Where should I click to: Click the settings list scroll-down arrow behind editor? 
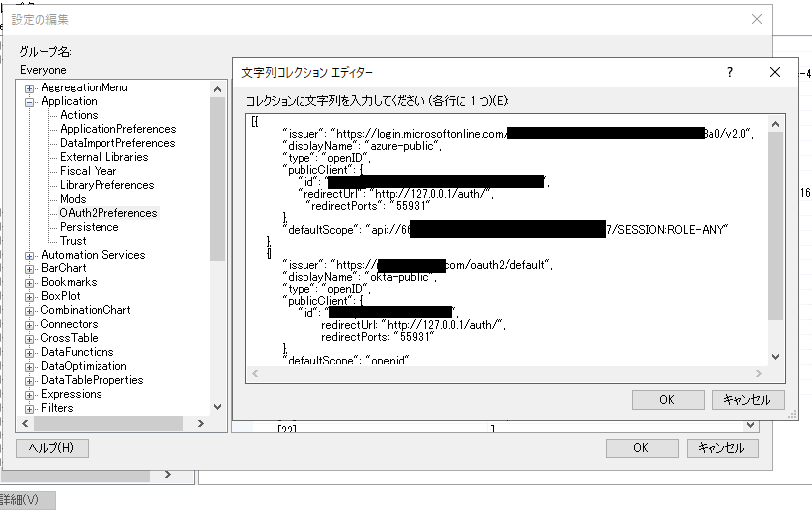coord(751,425)
